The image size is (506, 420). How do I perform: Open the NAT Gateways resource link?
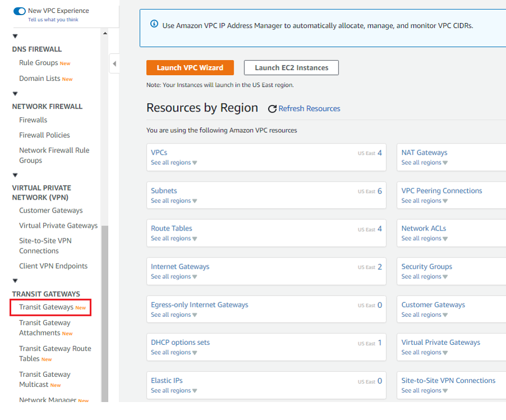tap(424, 153)
